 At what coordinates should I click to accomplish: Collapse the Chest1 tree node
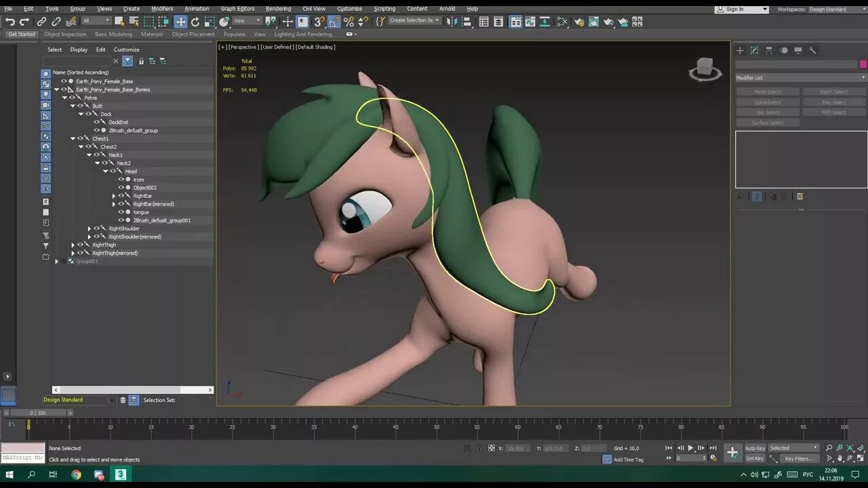(x=73, y=138)
